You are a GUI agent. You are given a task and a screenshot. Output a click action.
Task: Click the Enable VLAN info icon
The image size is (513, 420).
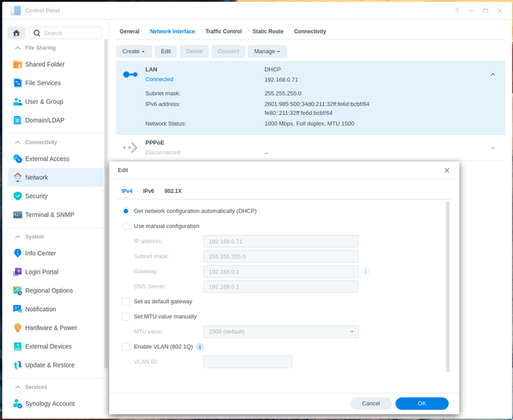(200, 346)
